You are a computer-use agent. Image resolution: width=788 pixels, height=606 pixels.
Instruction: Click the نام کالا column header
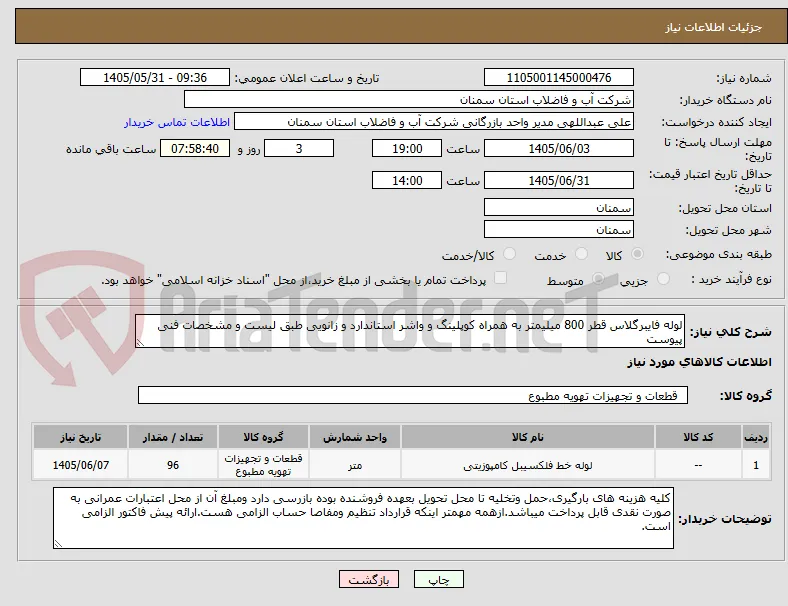(x=528, y=437)
